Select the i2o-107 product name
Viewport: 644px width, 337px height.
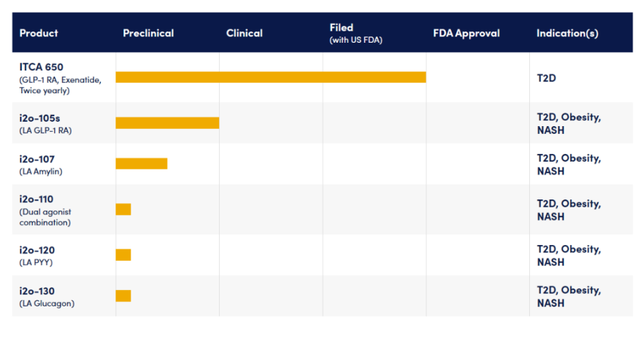37,158
